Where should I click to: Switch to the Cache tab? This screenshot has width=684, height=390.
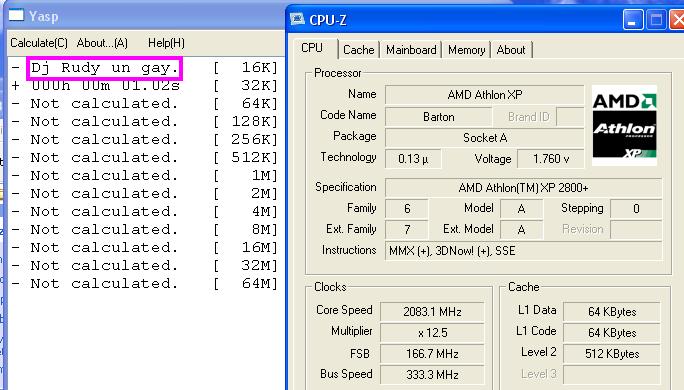click(x=359, y=50)
